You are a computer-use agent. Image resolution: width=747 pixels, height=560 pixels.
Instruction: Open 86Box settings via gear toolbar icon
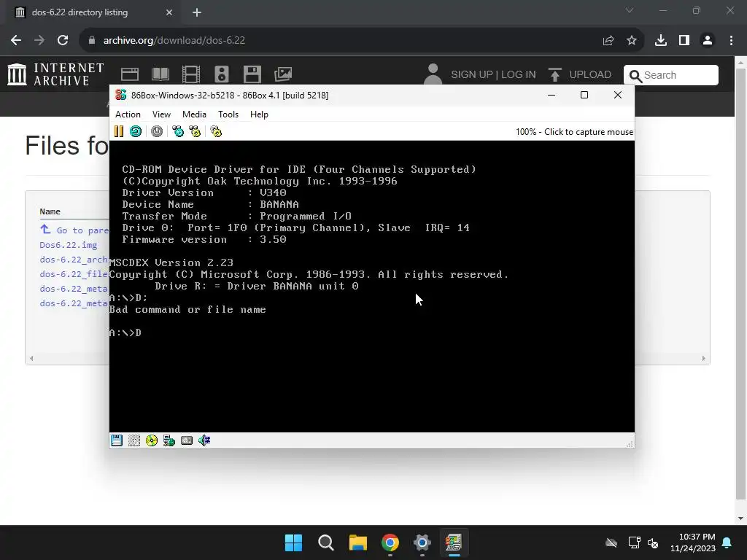click(x=216, y=131)
